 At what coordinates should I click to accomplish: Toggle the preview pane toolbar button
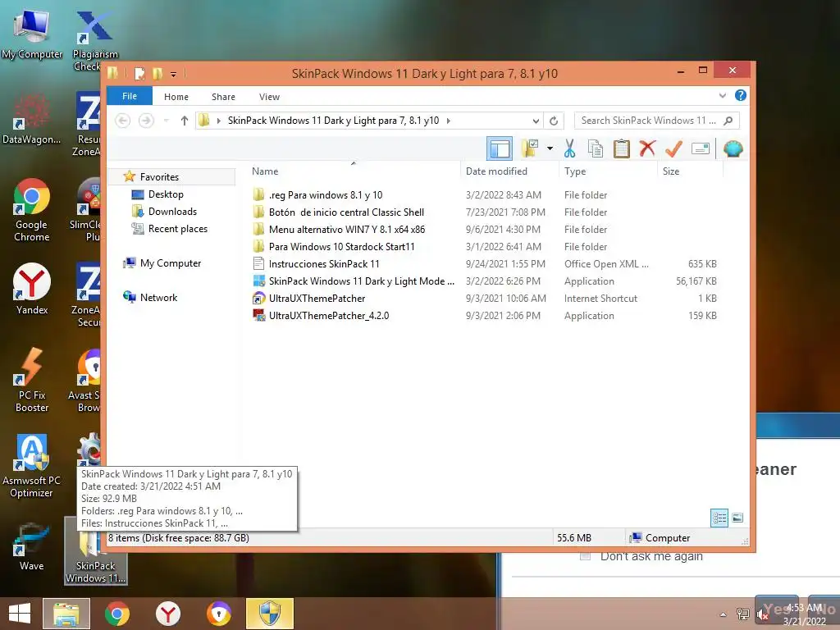pyautogui.click(x=500, y=148)
